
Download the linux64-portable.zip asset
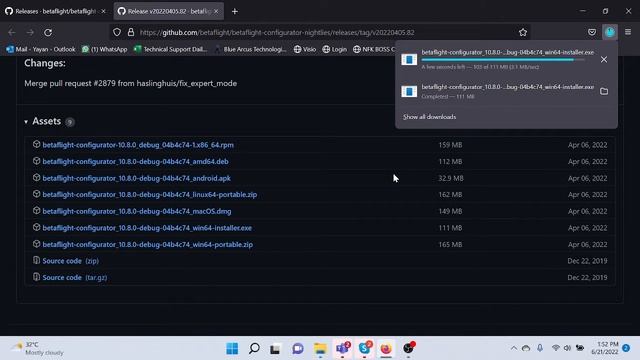pyautogui.click(x=150, y=195)
